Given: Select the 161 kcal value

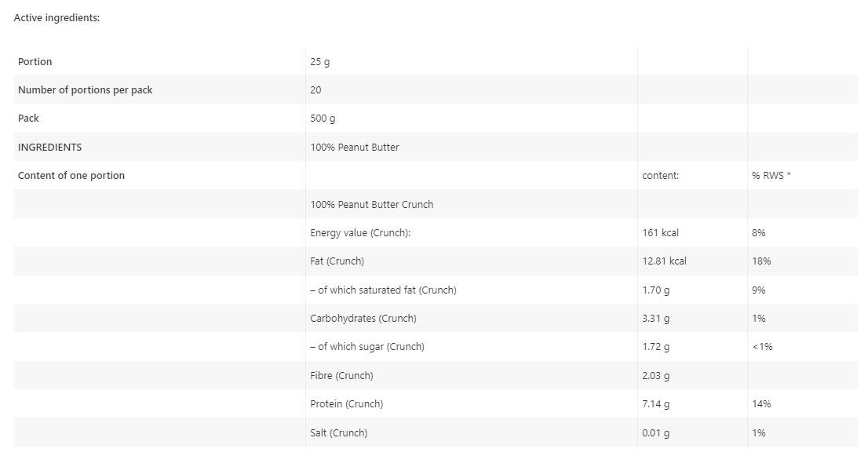Looking at the screenshot, I should pos(660,232).
